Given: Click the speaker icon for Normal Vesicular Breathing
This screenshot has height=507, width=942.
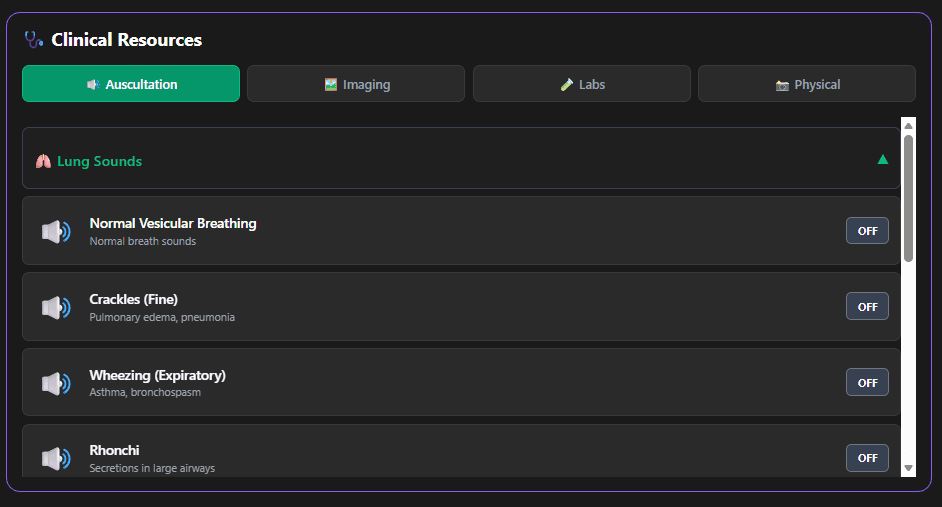Looking at the screenshot, I should click(56, 232).
